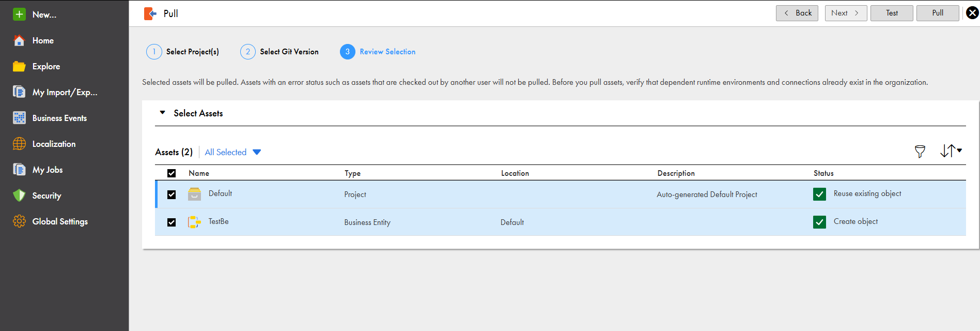Screen dimensions: 980x331
Task: Select the TestBe asset name
Action: pos(219,221)
